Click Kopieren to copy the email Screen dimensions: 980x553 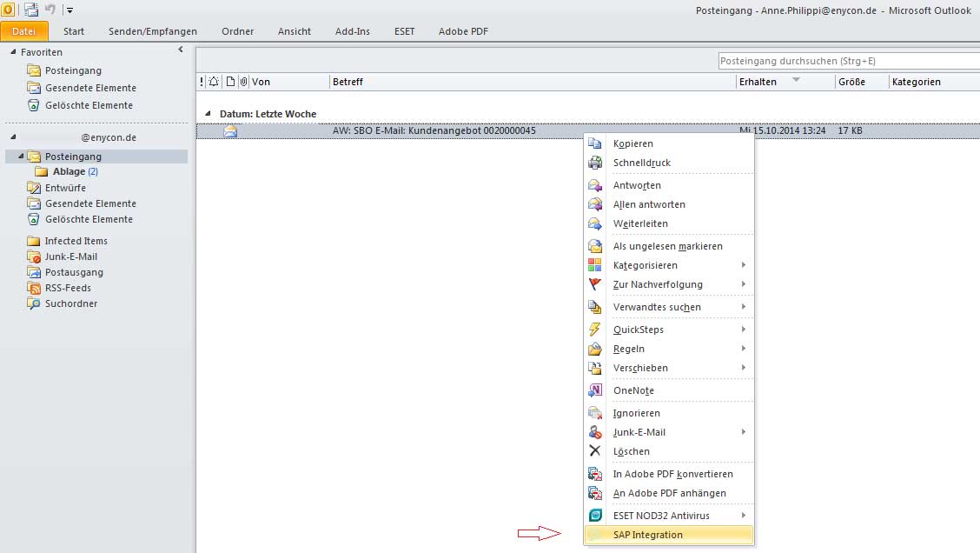tap(634, 143)
